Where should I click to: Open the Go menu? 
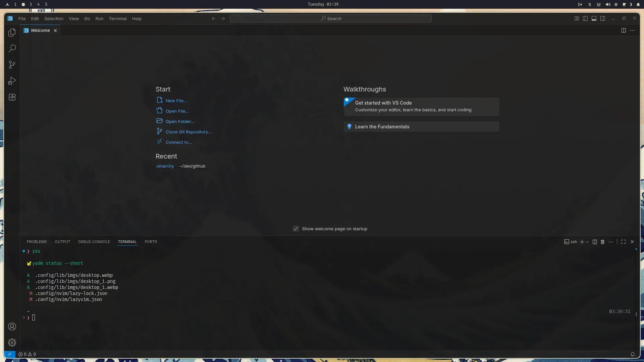87,19
